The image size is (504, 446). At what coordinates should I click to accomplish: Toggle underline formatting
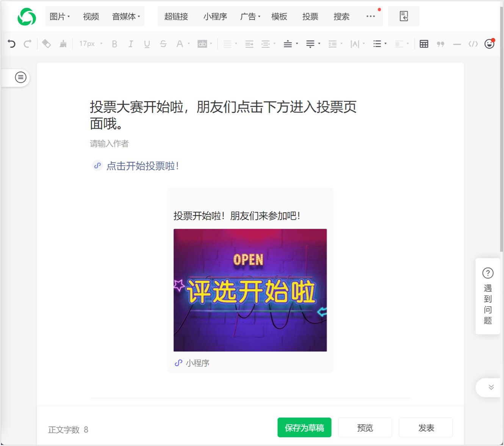pyautogui.click(x=147, y=44)
